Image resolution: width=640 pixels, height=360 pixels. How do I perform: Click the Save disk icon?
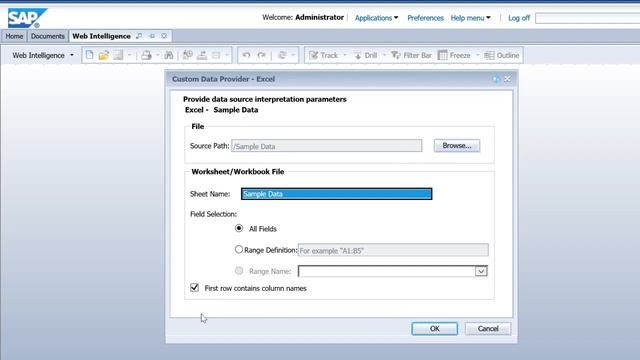(118, 55)
